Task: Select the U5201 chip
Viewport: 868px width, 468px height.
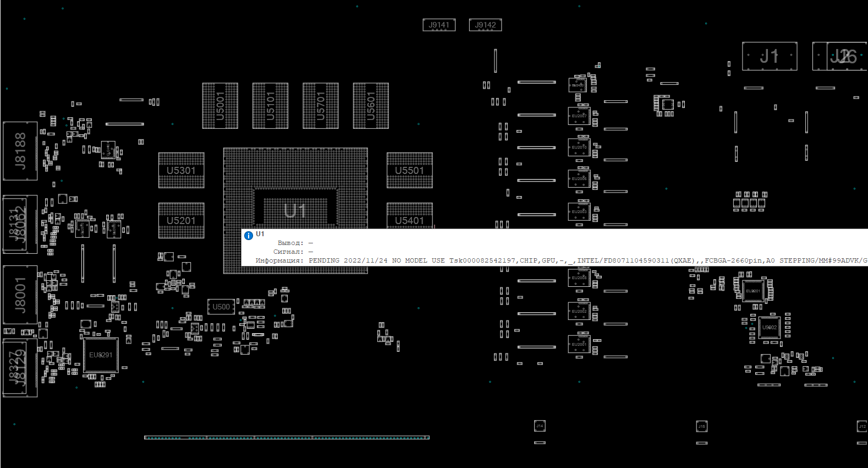Action: click(x=181, y=221)
